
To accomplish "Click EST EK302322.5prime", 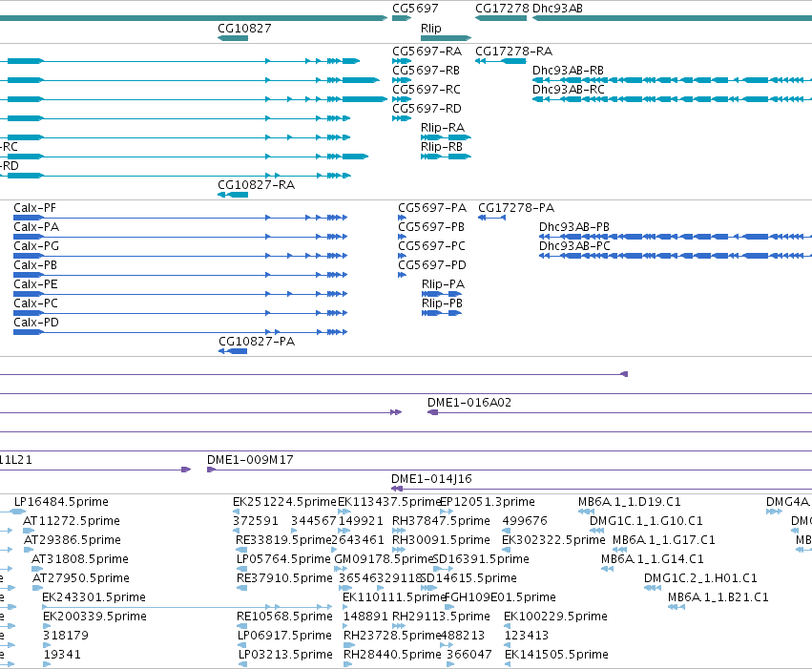I will click(x=553, y=540).
